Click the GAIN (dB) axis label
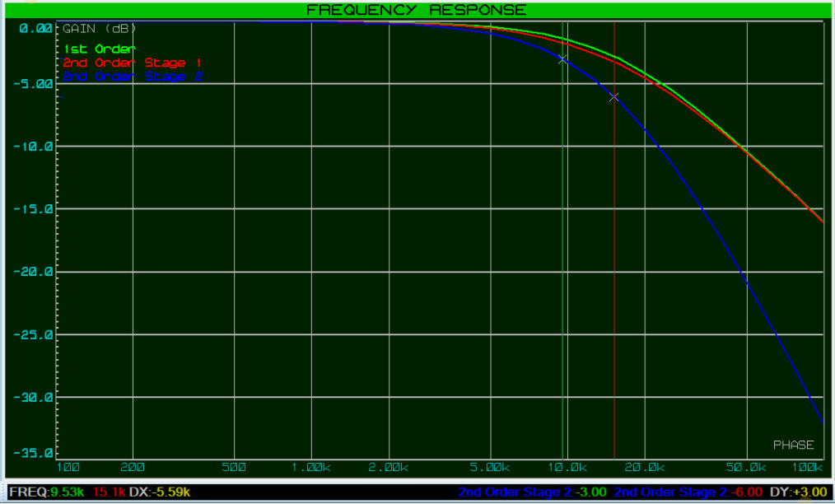The image size is (835, 504). tap(100, 29)
